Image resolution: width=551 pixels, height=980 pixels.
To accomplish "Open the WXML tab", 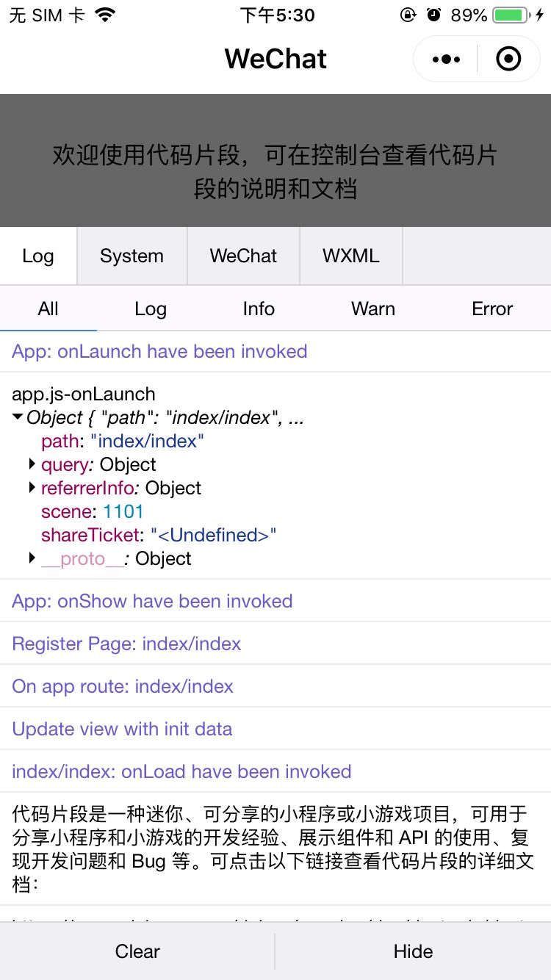I will point(351,256).
